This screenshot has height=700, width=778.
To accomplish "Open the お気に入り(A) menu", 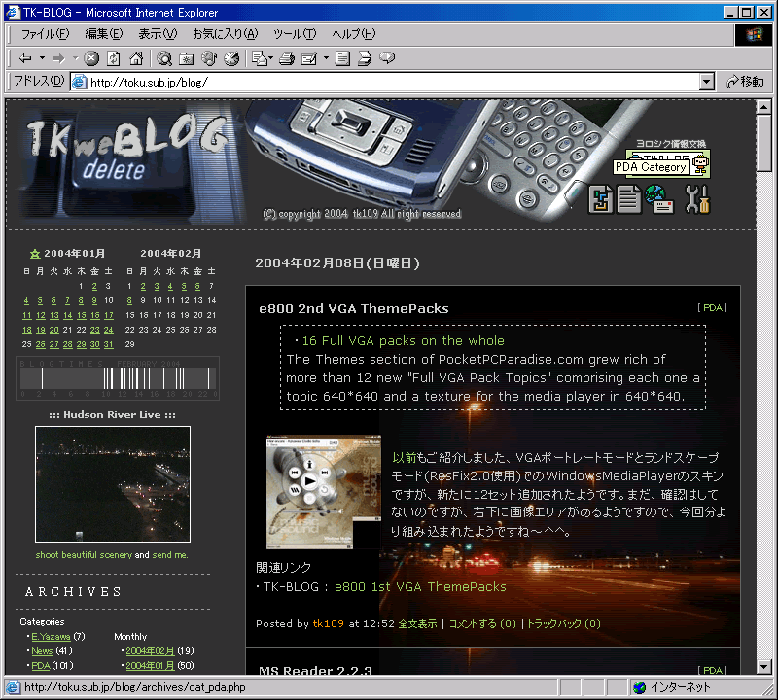I will 226,34.
